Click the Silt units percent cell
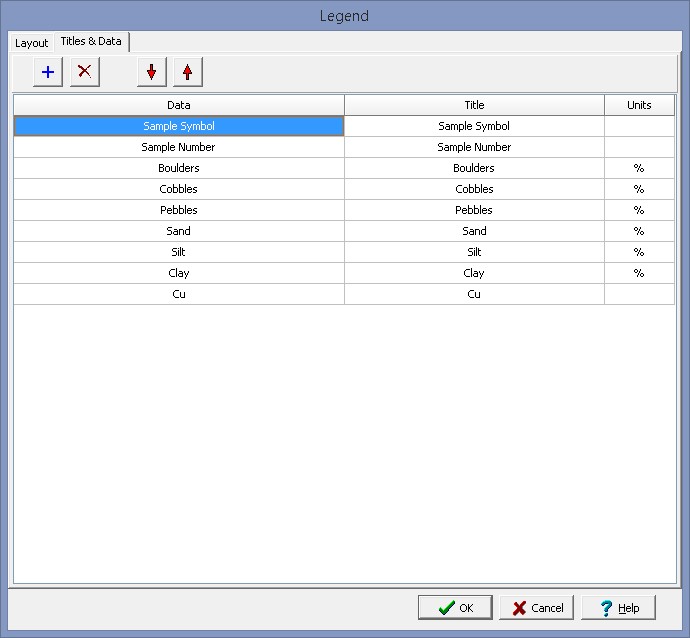 [x=639, y=252]
